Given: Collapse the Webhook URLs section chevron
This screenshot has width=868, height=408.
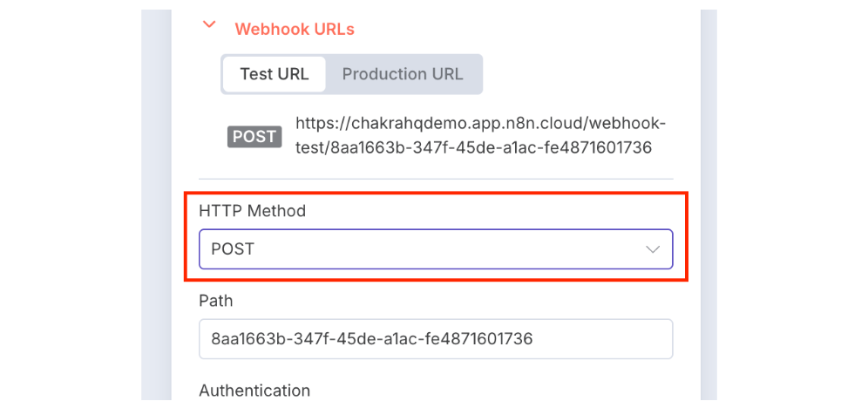Looking at the screenshot, I should 208,25.
